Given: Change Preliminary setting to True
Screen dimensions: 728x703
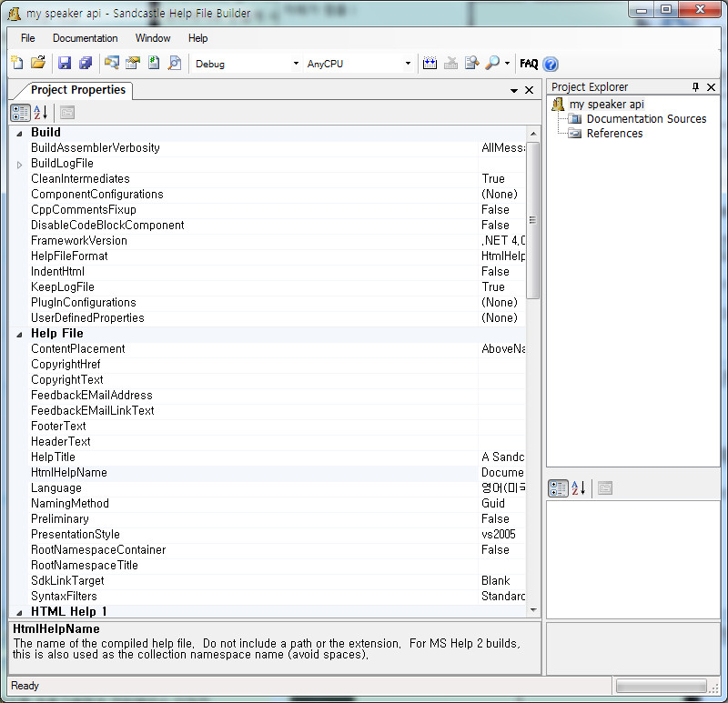Looking at the screenshot, I should [x=496, y=518].
